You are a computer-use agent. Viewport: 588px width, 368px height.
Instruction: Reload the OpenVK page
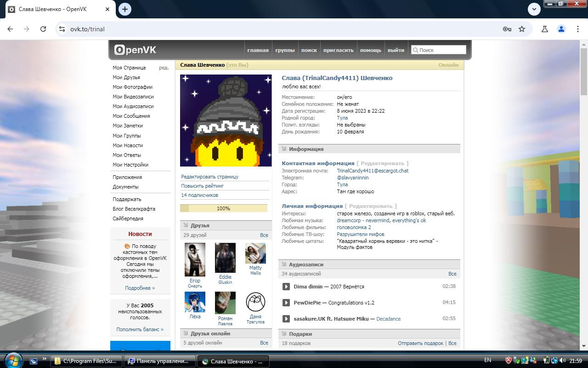(x=43, y=29)
